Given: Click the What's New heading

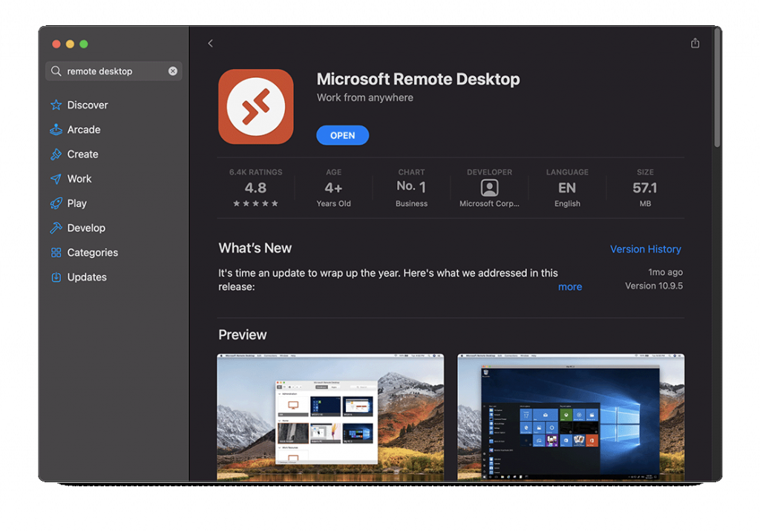Looking at the screenshot, I should click(255, 248).
